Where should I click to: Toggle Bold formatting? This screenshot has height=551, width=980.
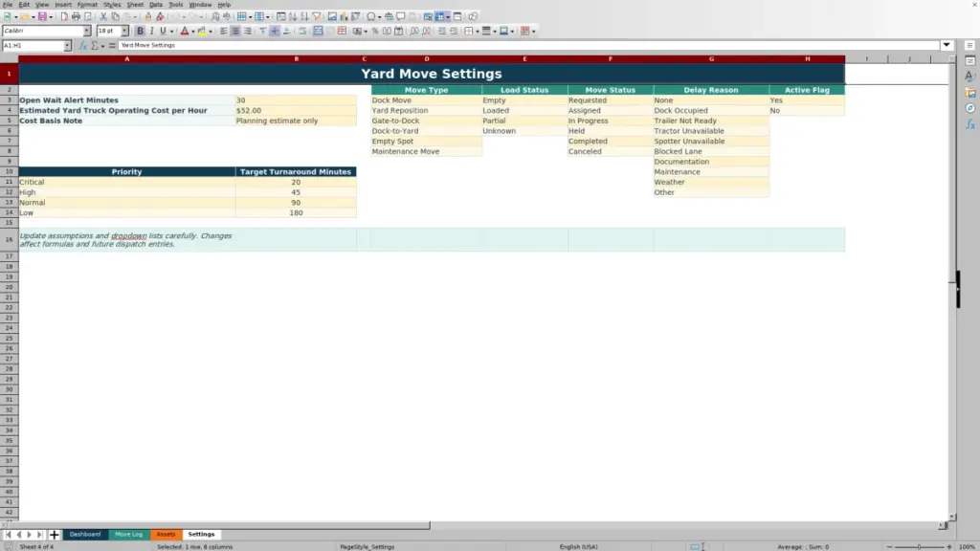140,31
